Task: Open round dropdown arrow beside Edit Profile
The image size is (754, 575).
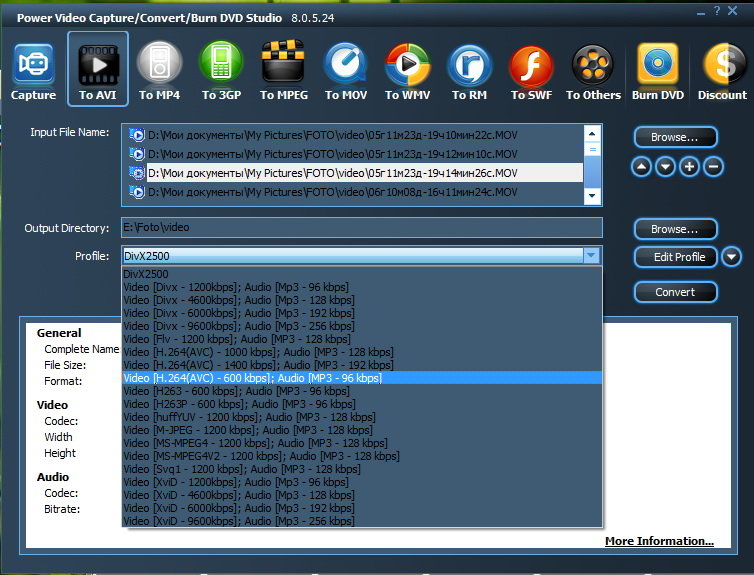Action: (731, 257)
